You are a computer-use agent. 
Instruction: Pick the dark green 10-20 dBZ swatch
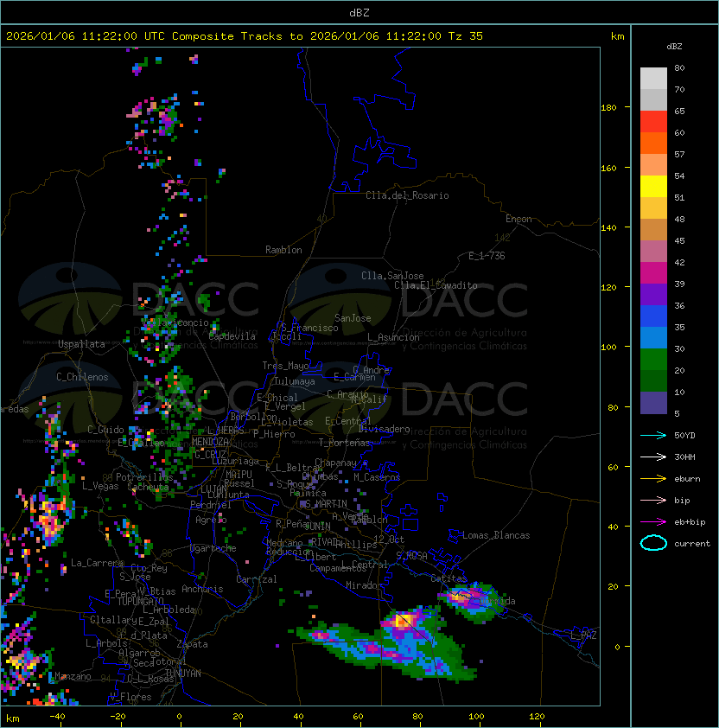coord(653,381)
